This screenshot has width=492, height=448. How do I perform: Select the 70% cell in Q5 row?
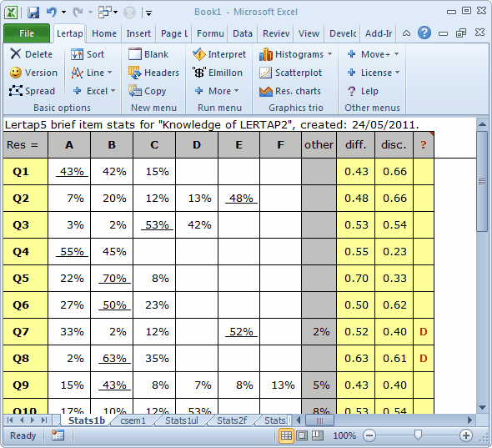pyautogui.click(x=112, y=278)
